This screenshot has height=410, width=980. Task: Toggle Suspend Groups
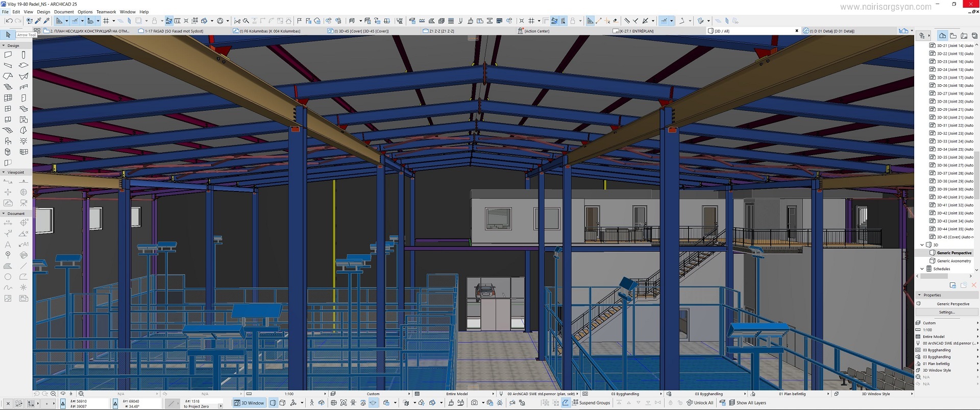pyautogui.click(x=591, y=403)
